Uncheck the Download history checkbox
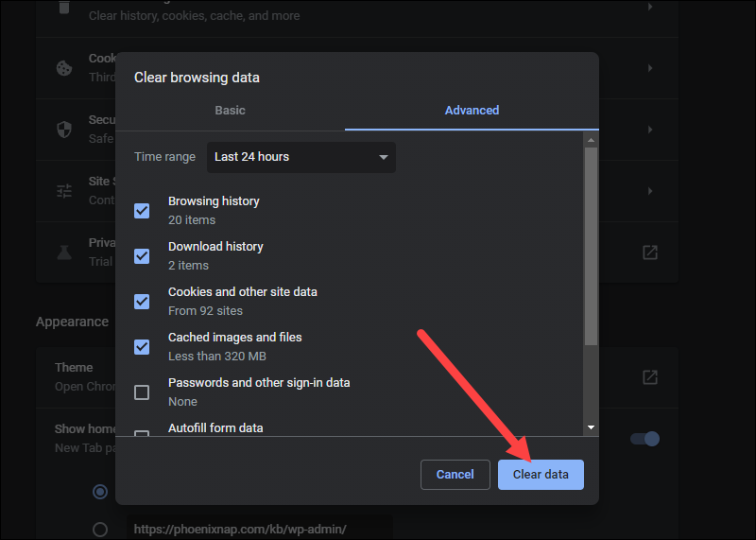 142,255
